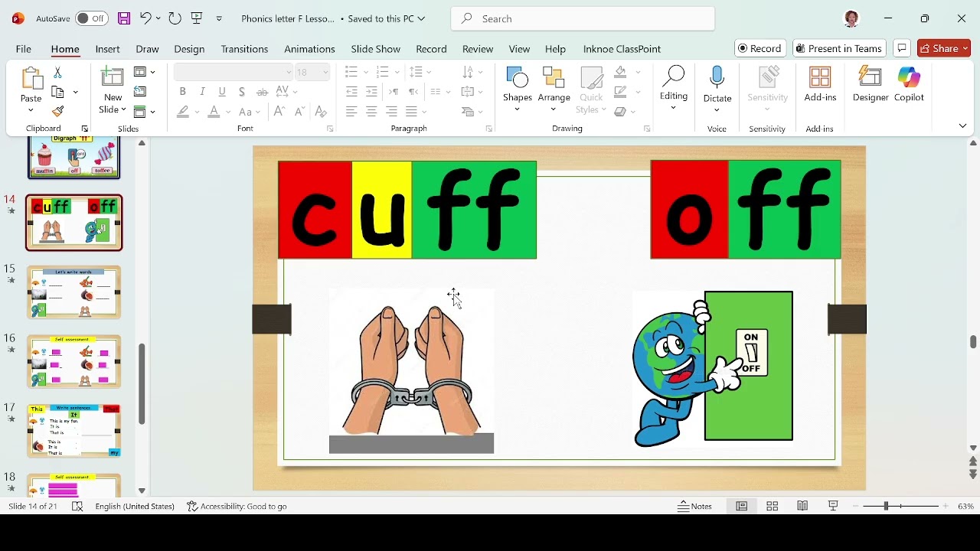Screen dimensions: 980x551
Task: Open the font name combo box
Action: (234, 72)
